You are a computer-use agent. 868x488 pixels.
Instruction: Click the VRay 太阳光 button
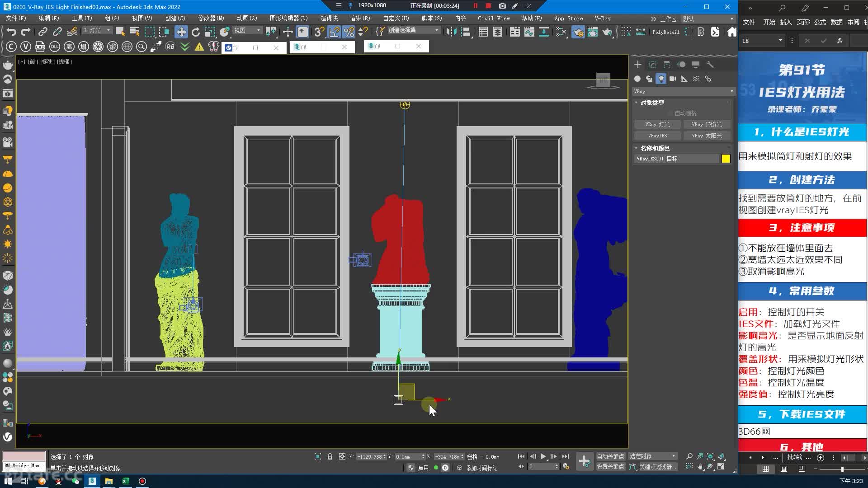(707, 136)
